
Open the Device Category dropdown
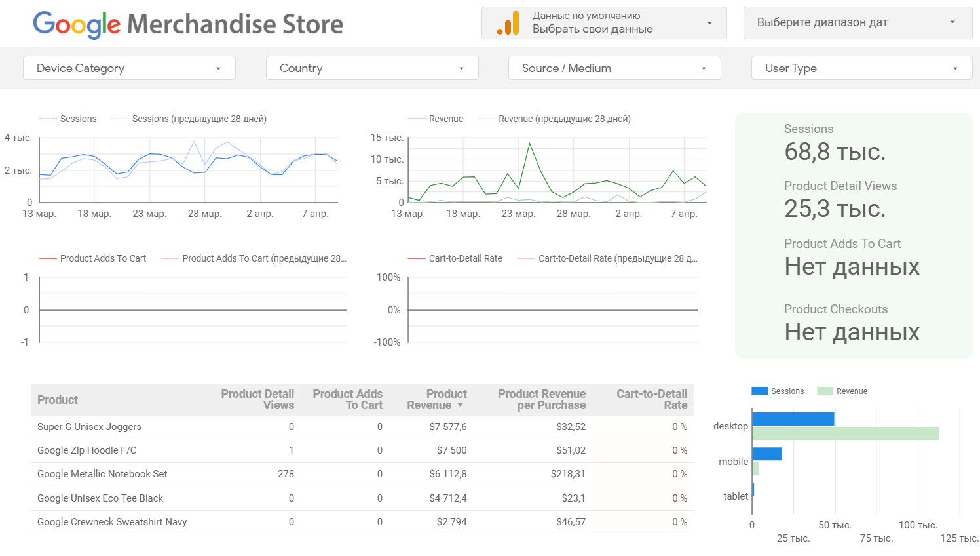[x=129, y=68]
